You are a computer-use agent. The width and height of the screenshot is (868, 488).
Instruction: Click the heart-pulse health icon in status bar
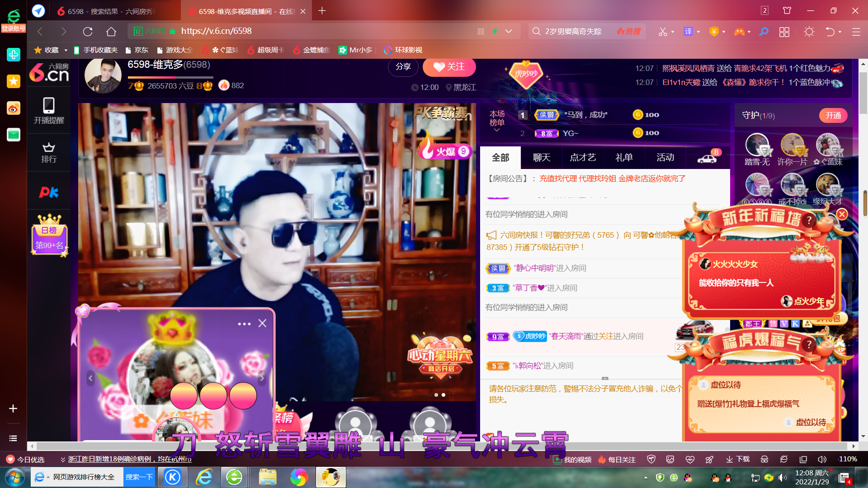(x=690, y=459)
